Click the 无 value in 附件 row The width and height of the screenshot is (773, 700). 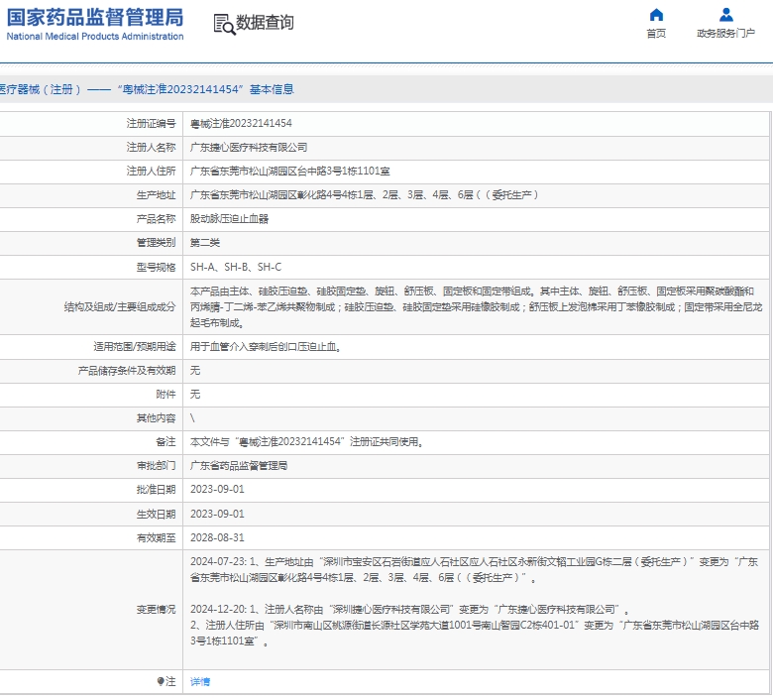(195, 395)
